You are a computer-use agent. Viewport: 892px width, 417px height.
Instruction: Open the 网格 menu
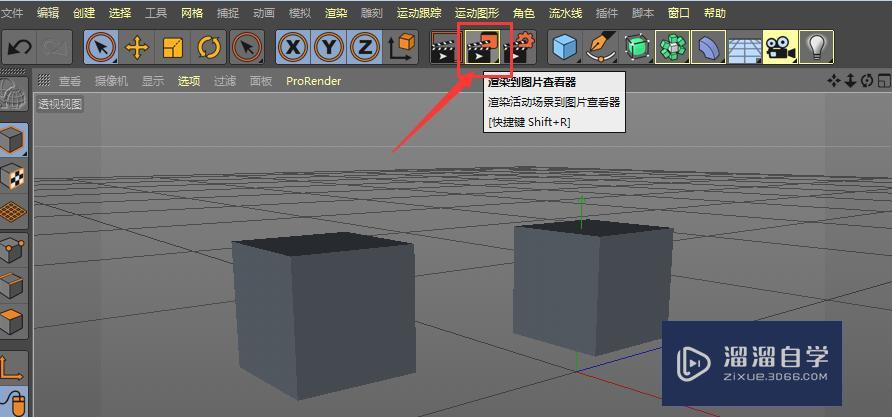tap(192, 13)
